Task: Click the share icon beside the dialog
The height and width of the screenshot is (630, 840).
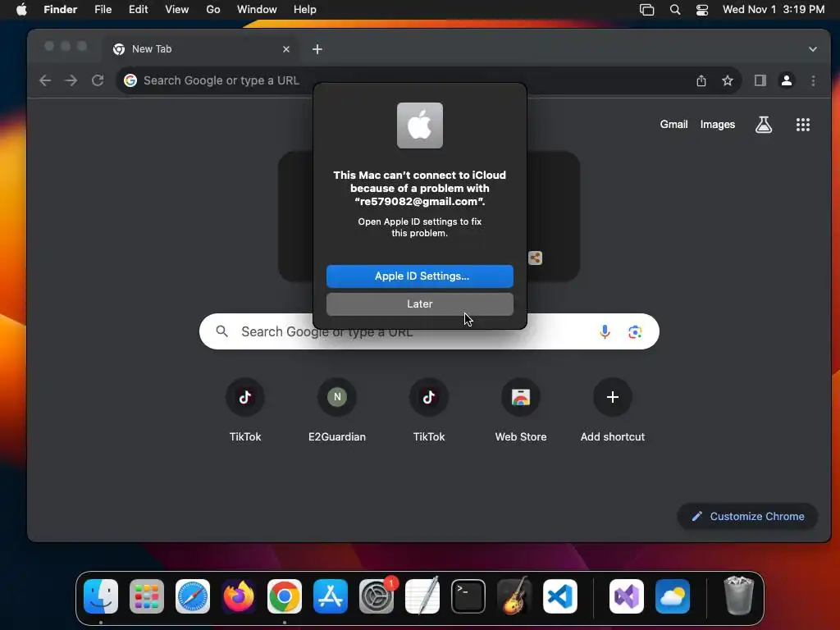Action: [x=535, y=258]
